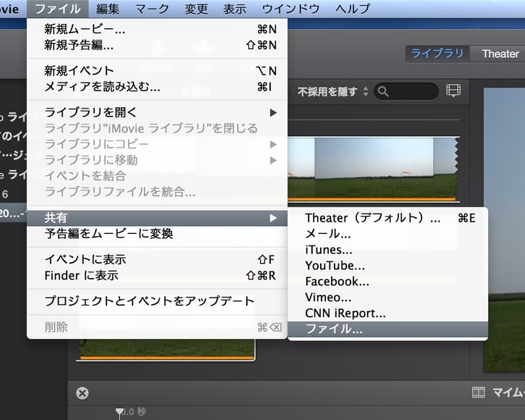This screenshot has height=420, width=525.
Task: Choose メディアを読み込む... menu item
Action: [156, 87]
